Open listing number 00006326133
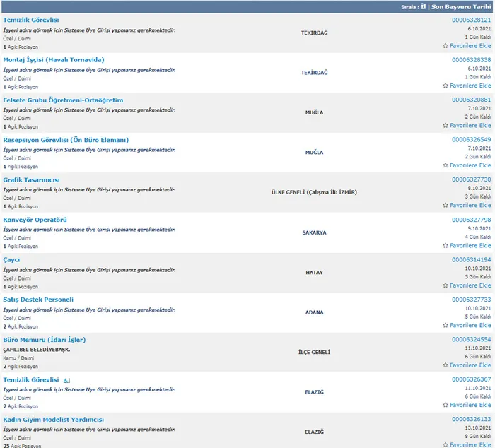The width and height of the screenshot is (495, 448). click(471, 420)
